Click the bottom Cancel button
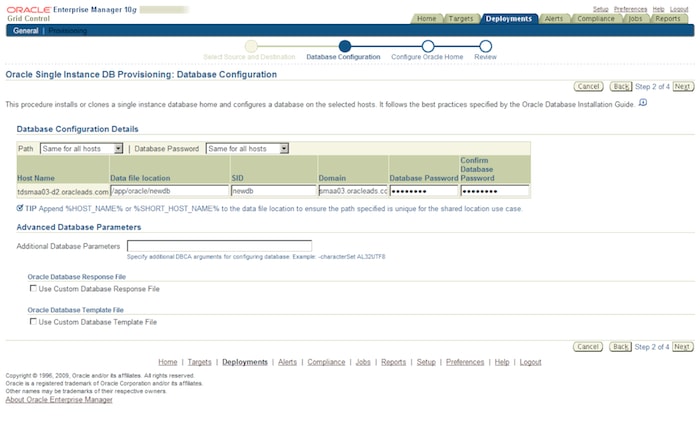This screenshot has height=422, width=700. tap(588, 347)
